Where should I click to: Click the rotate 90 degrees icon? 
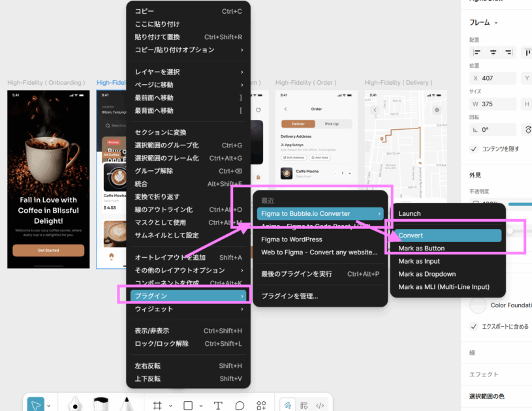pyautogui.click(x=528, y=130)
